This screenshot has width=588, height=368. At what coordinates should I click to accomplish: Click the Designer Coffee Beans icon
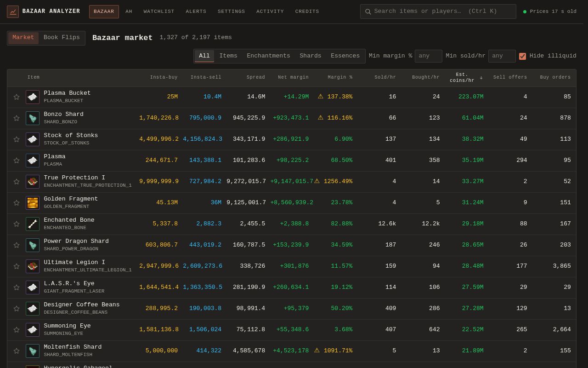click(x=33, y=309)
